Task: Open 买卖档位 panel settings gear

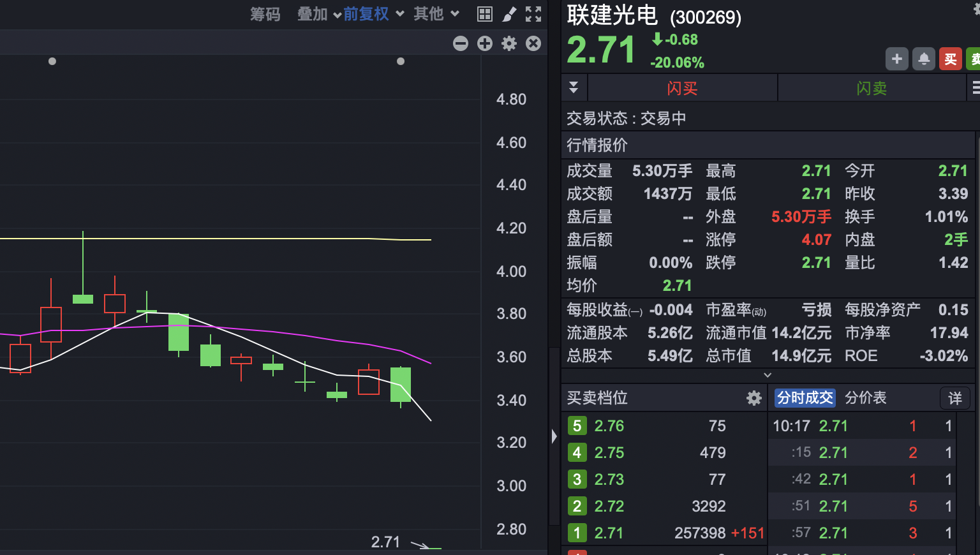Action: 754,397
